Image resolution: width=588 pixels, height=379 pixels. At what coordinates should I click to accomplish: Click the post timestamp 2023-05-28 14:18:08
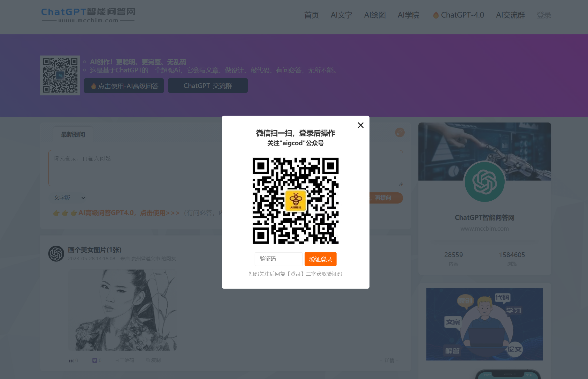pyautogui.click(x=92, y=259)
